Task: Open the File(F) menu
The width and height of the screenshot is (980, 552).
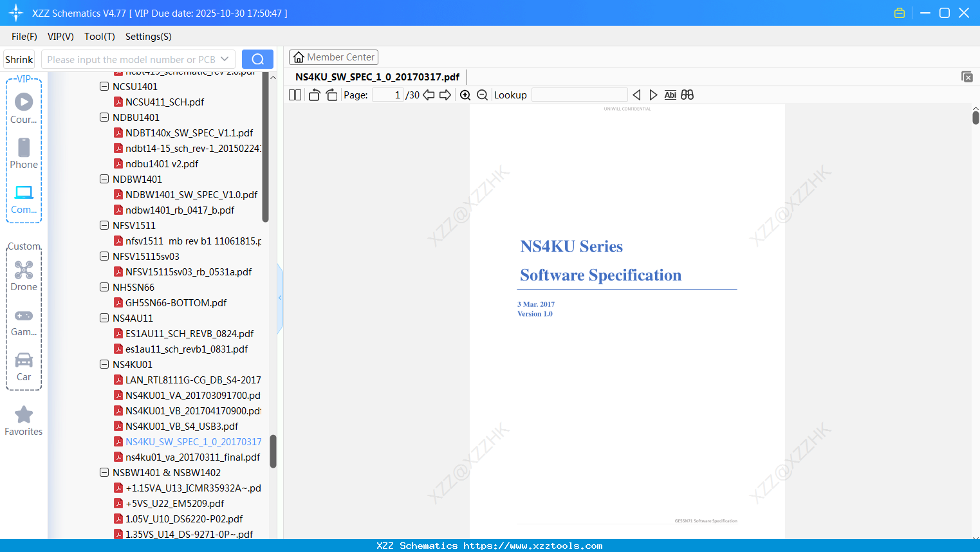Action: point(24,37)
